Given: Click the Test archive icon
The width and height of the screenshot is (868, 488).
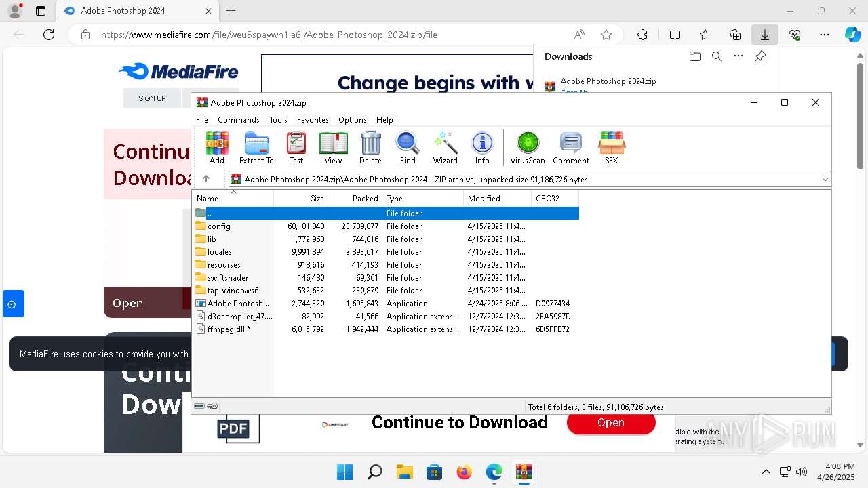Looking at the screenshot, I should click(x=296, y=148).
